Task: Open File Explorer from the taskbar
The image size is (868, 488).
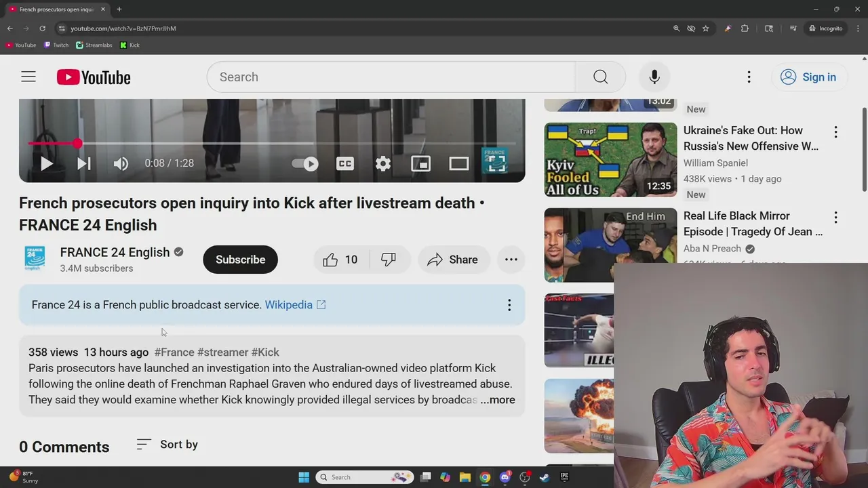Action: point(465,477)
